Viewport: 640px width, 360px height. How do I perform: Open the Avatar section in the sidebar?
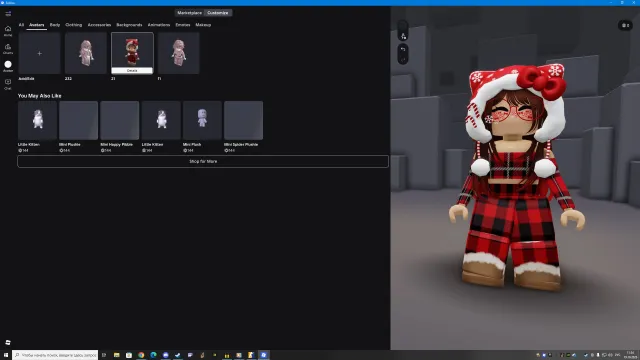(8, 66)
